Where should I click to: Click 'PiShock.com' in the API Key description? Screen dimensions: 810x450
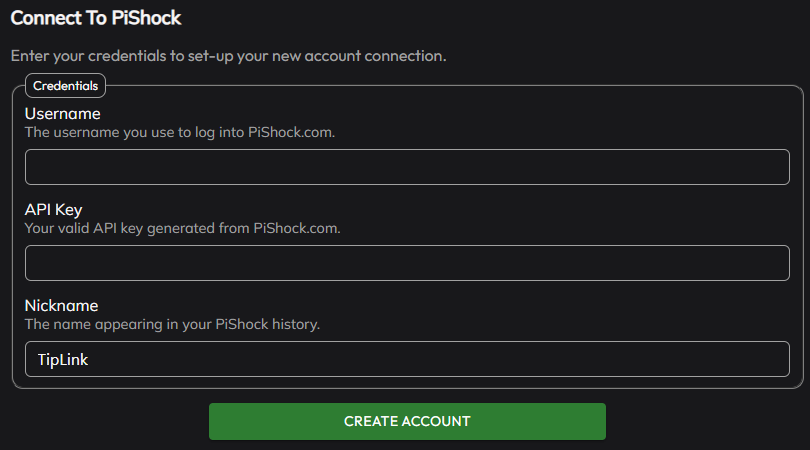tap(297, 228)
